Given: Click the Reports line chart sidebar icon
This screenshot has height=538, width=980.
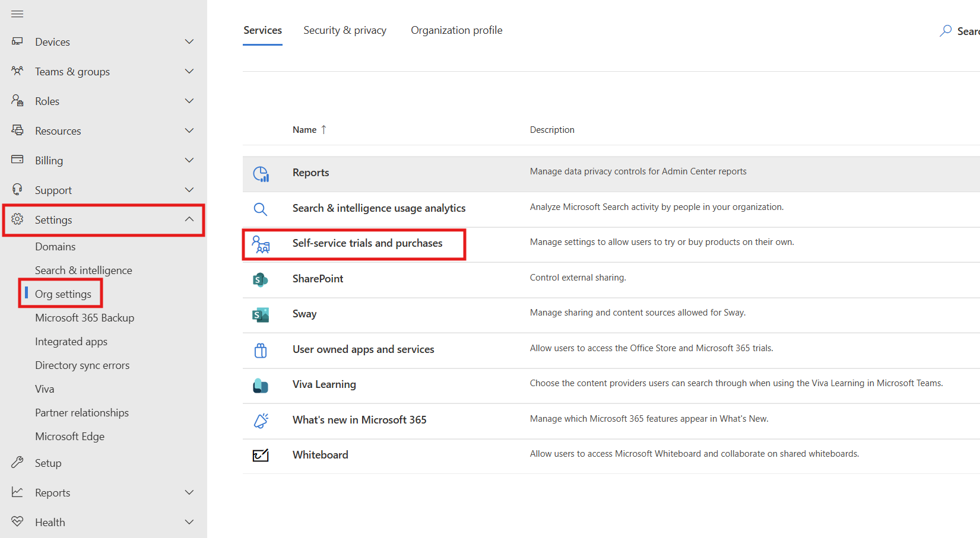Looking at the screenshot, I should pyautogui.click(x=17, y=492).
